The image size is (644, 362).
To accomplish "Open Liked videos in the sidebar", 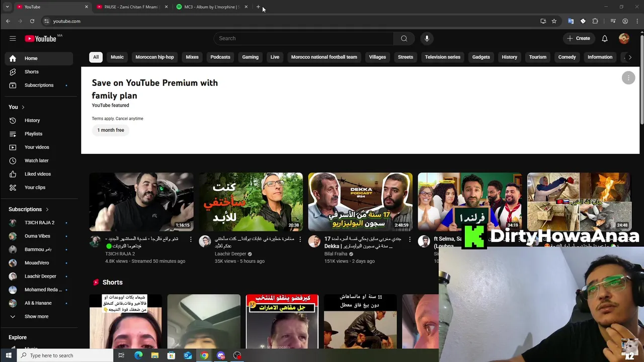I will (x=39, y=174).
